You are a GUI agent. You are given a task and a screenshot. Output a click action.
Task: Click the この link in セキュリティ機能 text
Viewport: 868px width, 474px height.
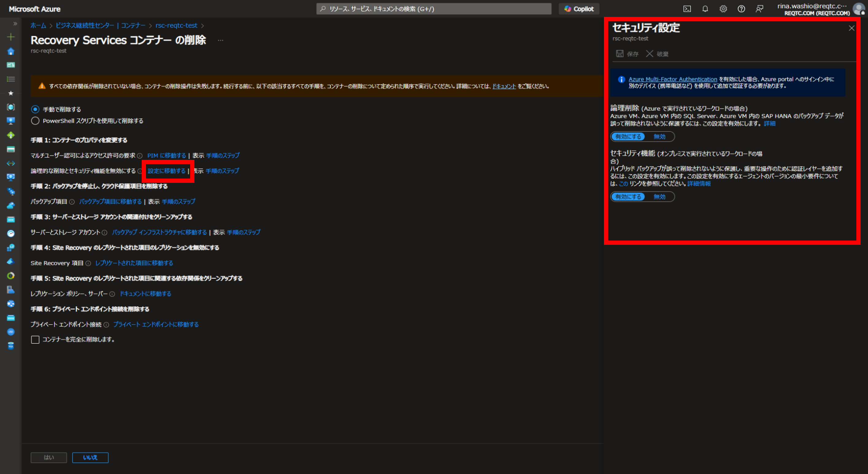tap(623, 184)
